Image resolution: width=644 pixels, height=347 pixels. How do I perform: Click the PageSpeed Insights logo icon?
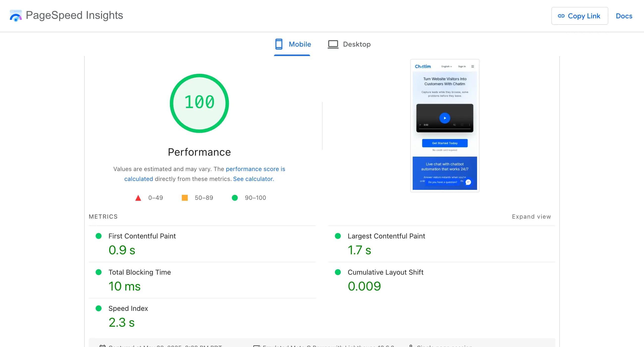pyautogui.click(x=16, y=16)
